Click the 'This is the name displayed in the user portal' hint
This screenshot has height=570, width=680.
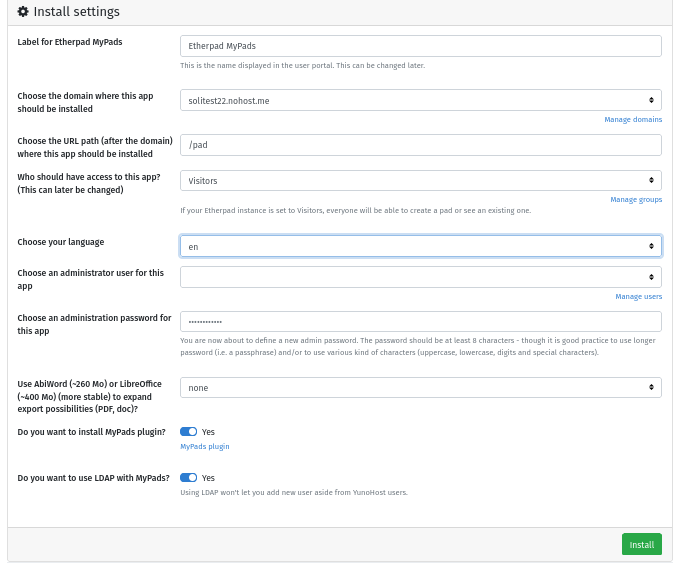[x=303, y=66]
